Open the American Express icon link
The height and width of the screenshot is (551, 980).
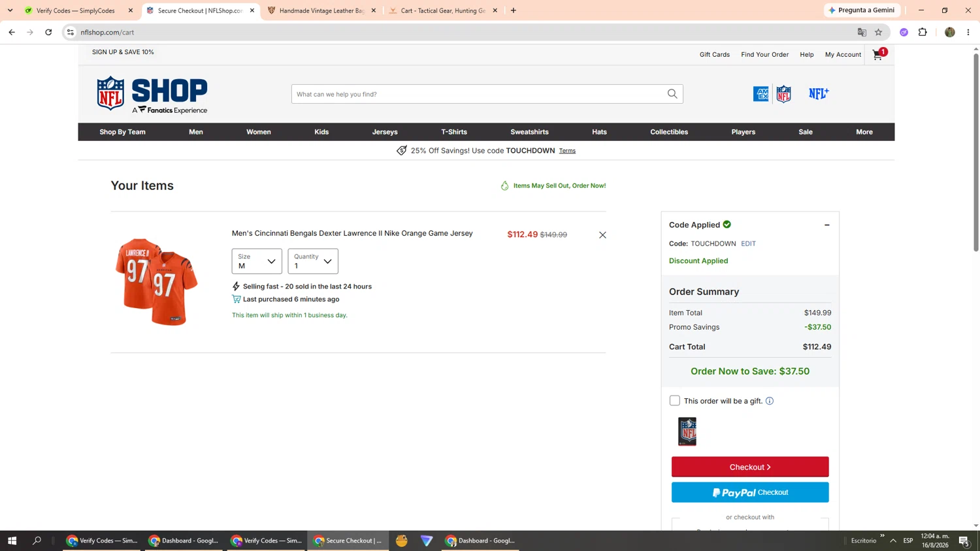click(761, 94)
